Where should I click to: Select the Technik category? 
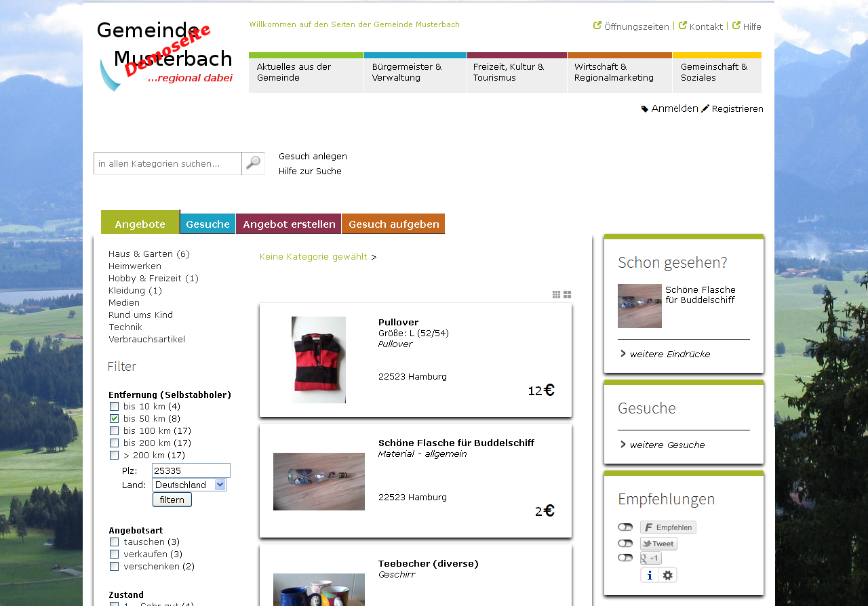tap(125, 327)
